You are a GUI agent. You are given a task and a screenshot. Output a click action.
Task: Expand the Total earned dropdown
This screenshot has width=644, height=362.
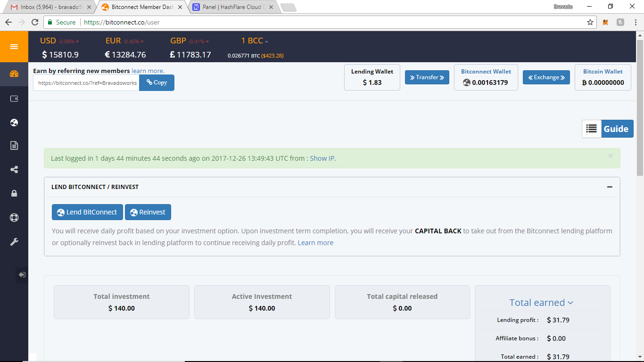click(541, 303)
